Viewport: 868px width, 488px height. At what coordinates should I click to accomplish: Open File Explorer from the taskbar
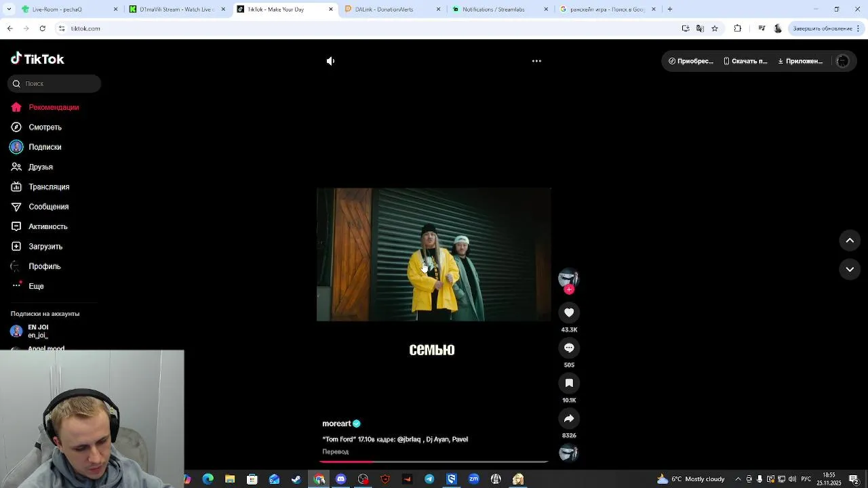[230, 479]
